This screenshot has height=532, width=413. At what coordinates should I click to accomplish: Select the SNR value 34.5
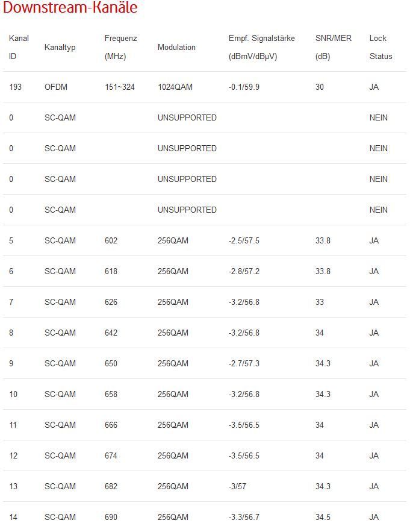coord(323,517)
